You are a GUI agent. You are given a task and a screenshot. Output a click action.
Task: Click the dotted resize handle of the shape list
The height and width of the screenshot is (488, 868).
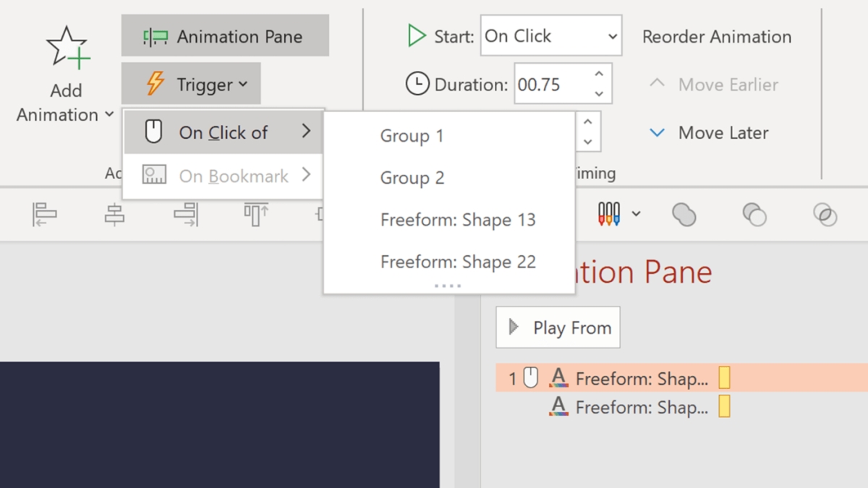click(x=448, y=286)
